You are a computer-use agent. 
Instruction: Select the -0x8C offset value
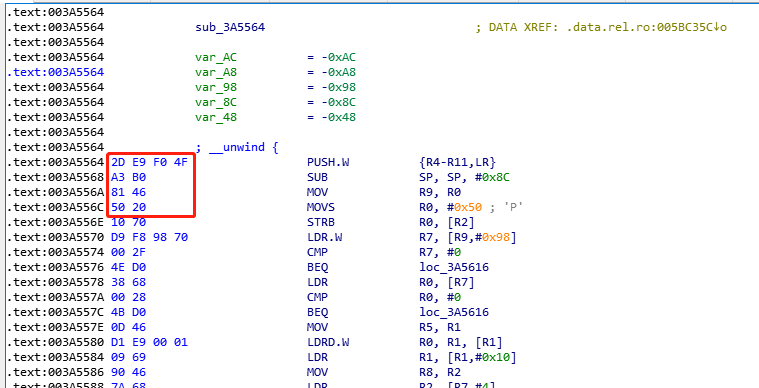coord(338,103)
